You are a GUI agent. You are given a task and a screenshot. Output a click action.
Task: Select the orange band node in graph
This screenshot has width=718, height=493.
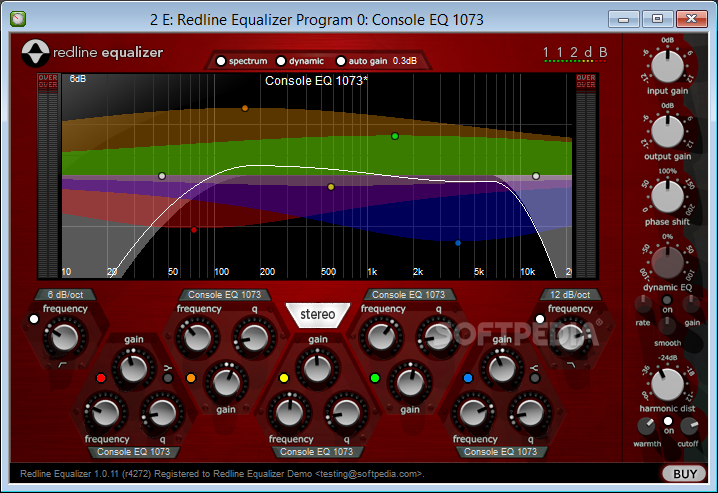[245, 108]
